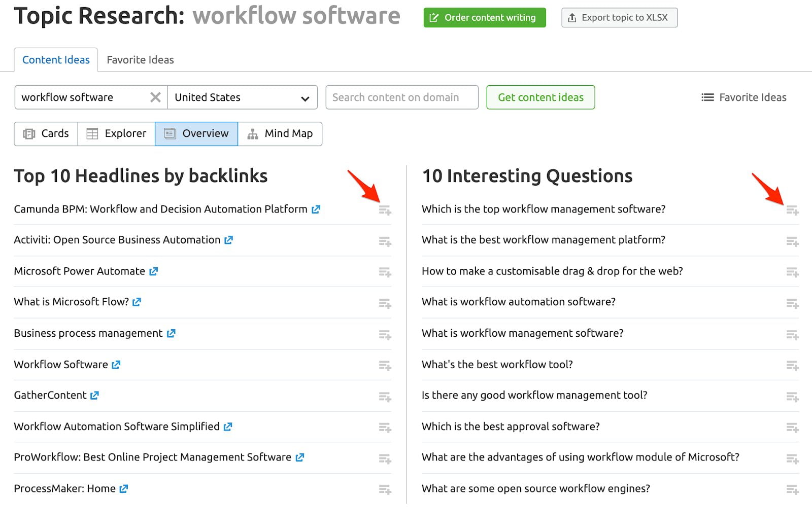Screen dimensions: 812x532
Task: Favorite 'What is workflow management software?'
Action: [793, 335]
